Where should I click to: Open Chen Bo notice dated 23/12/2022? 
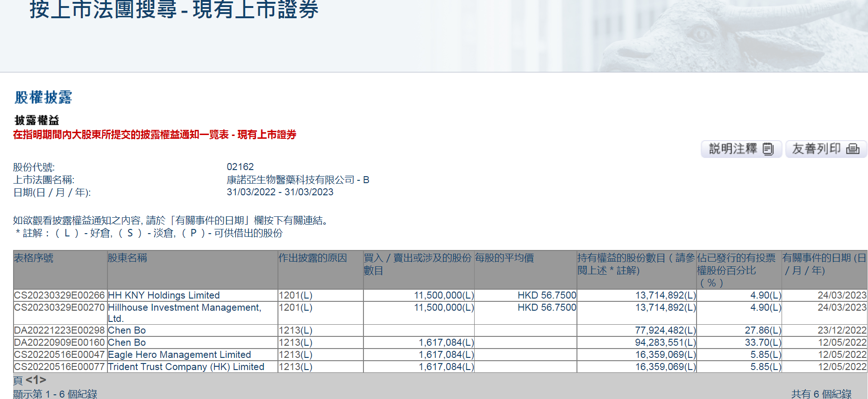coord(842,330)
